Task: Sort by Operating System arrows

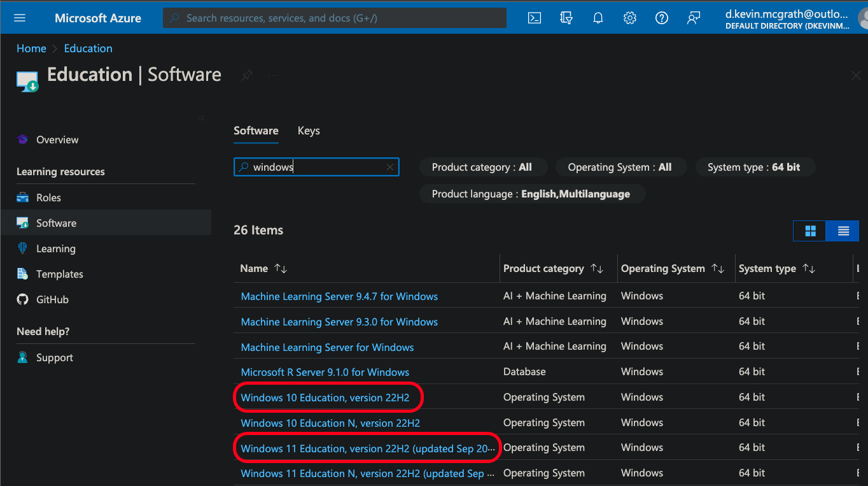Action: coord(718,269)
